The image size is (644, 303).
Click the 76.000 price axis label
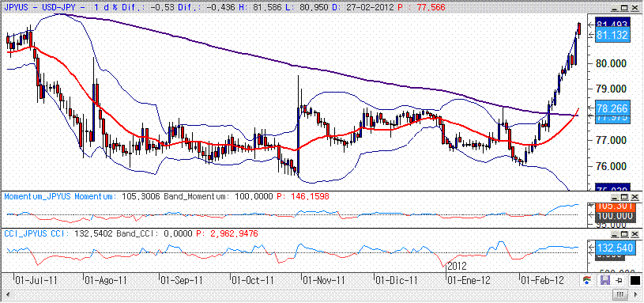coord(612,166)
